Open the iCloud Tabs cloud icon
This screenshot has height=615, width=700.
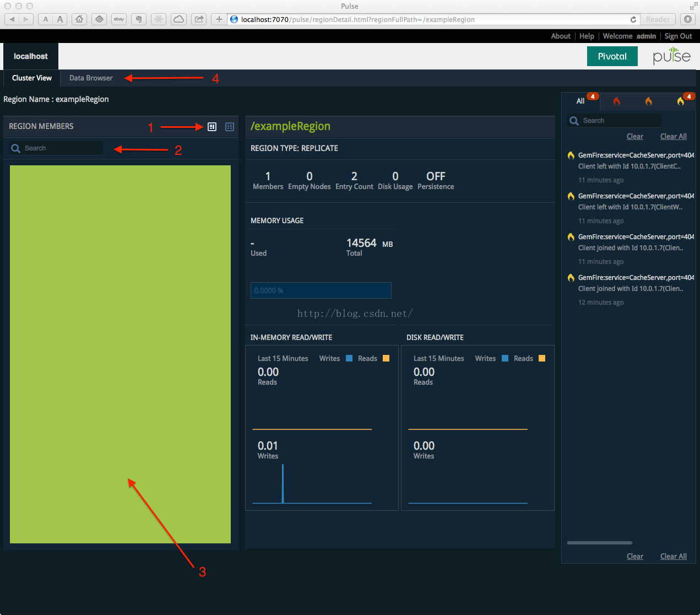click(179, 19)
